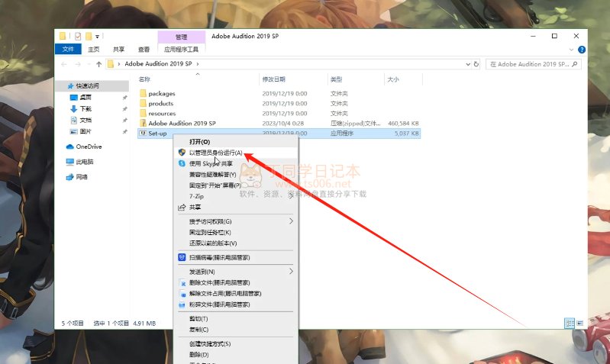Open 下载 in the navigation pane
The height and width of the screenshot is (364, 610).
point(86,108)
